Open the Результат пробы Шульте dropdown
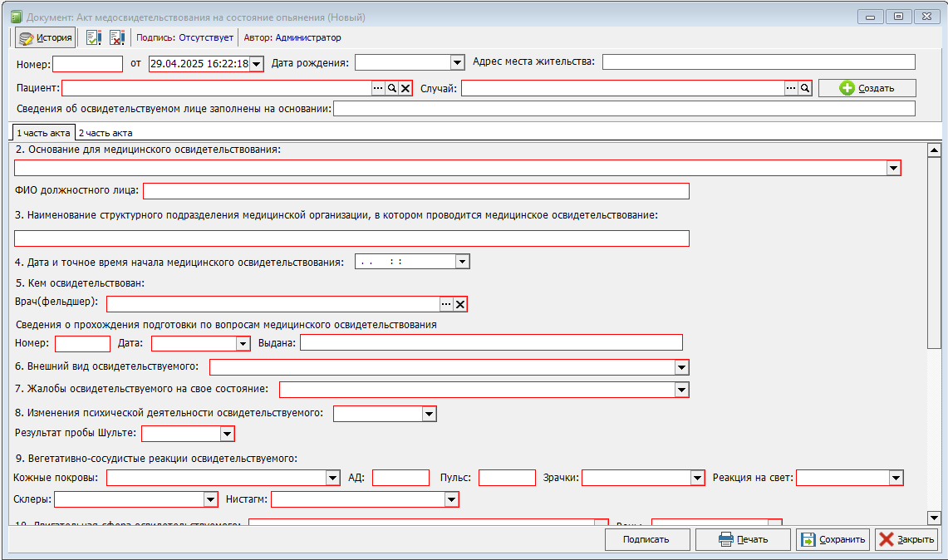Screen dimensions: 948x560 227,434
